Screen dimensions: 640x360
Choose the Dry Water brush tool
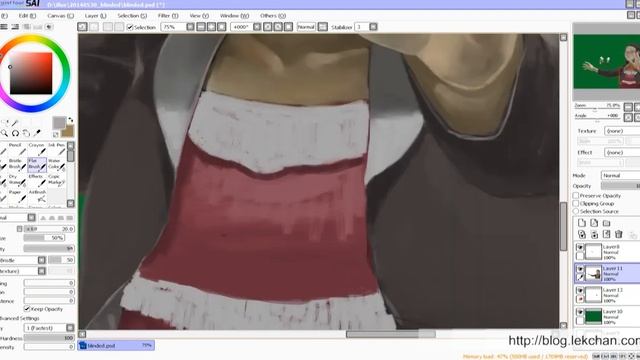click(x=17, y=180)
